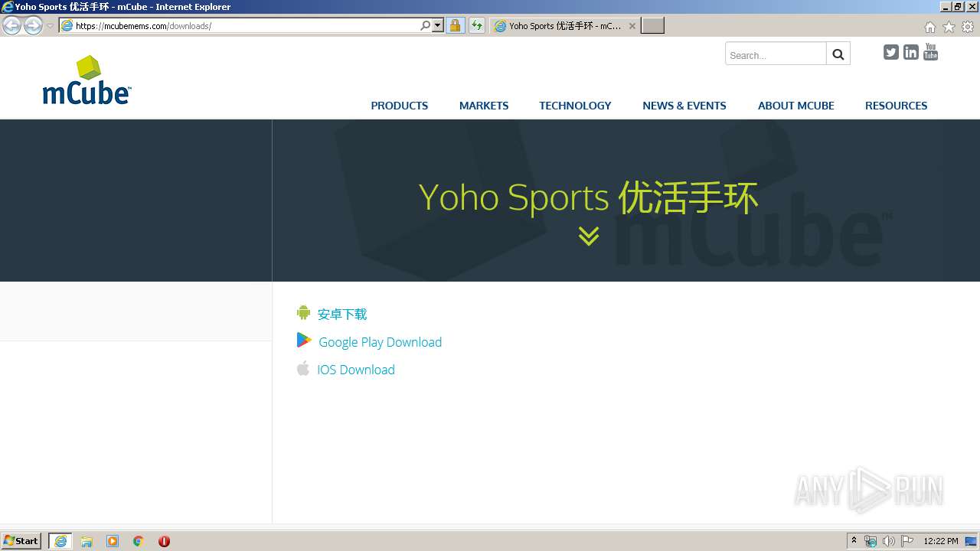Click the taskbar clock 12:22 PM

pyautogui.click(x=941, y=541)
